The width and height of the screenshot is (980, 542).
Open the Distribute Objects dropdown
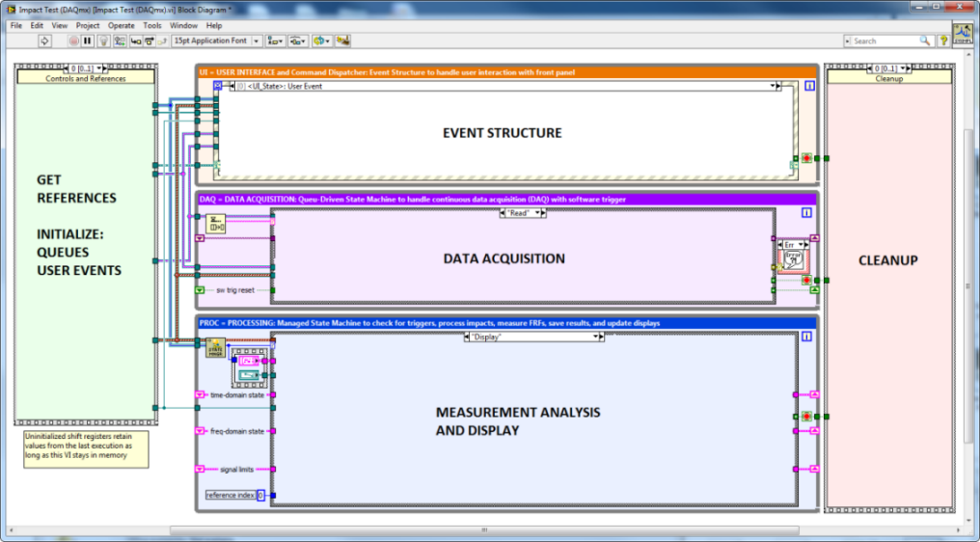297,41
